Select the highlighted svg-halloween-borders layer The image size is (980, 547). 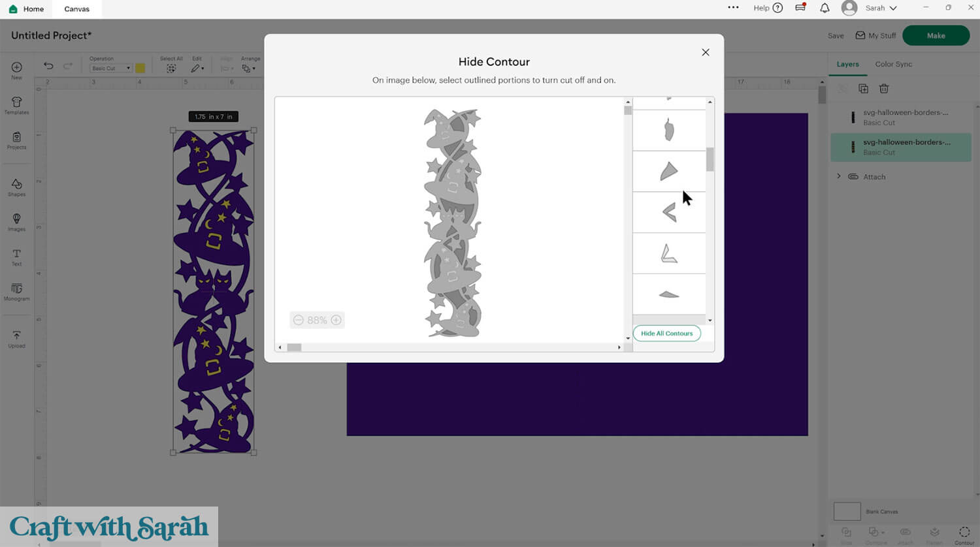click(x=901, y=147)
